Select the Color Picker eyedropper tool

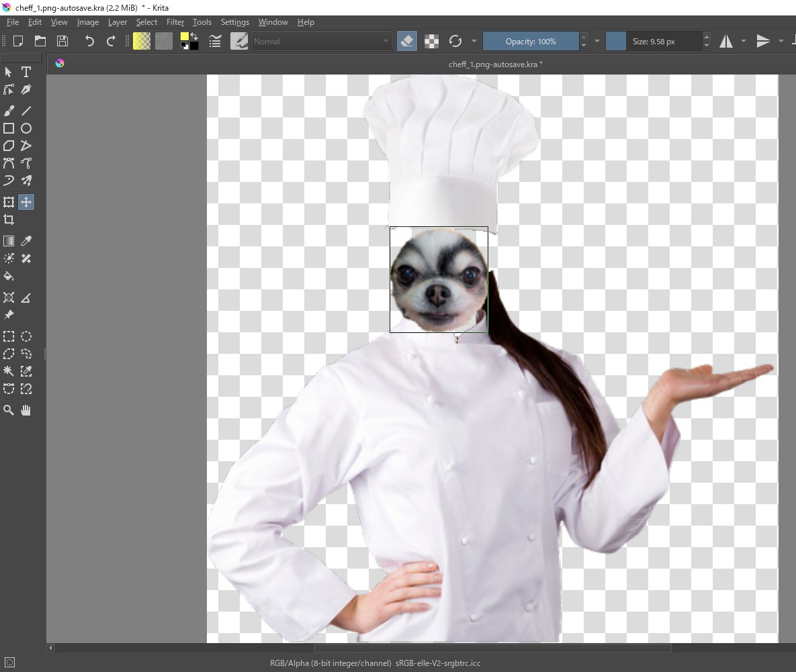click(26, 241)
